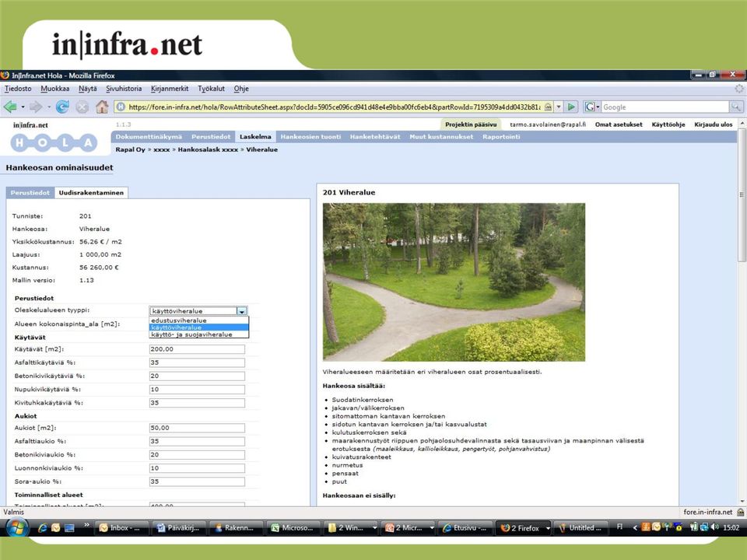Click the Google search input field
The image size is (747, 560).
tap(665, 107)
